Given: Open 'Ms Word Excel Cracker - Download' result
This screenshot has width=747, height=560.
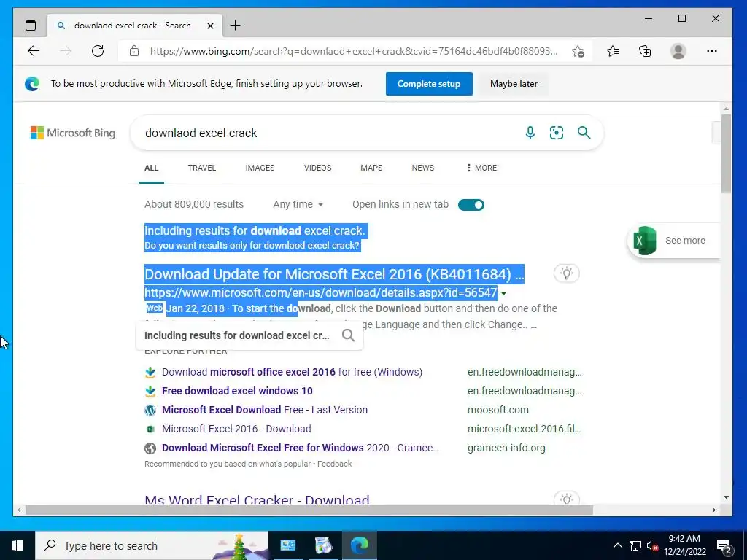Looking at the screenshot, I should 257,499.
